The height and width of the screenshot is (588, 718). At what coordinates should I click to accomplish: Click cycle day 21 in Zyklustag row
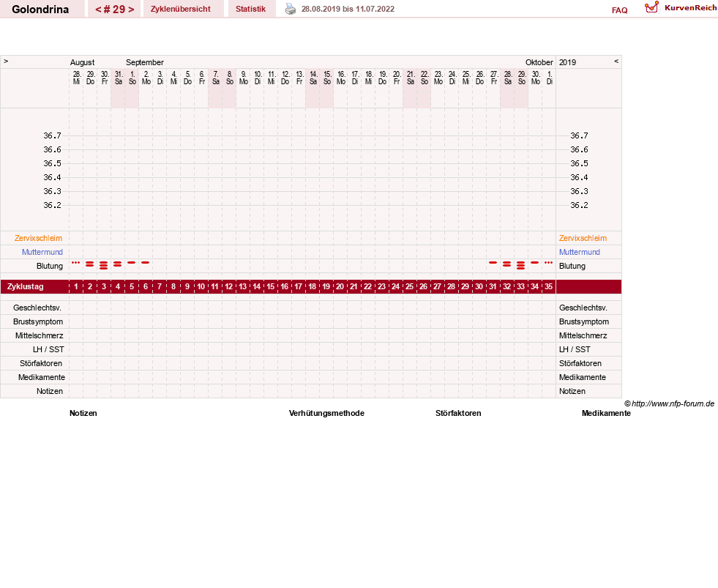click(354, 287)
